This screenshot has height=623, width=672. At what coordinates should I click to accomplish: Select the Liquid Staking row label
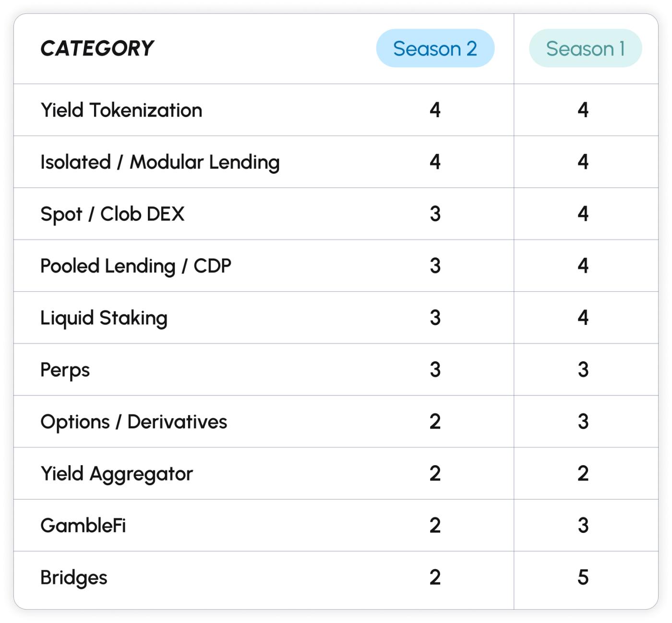pyautogui.click(x=104, y=318)
